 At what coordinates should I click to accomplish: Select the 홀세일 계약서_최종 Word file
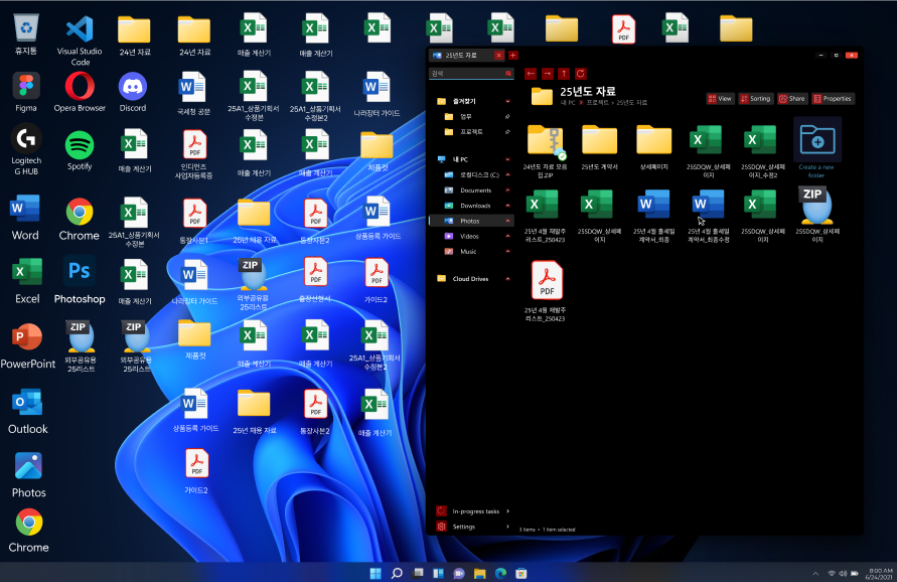click(654, 215)
